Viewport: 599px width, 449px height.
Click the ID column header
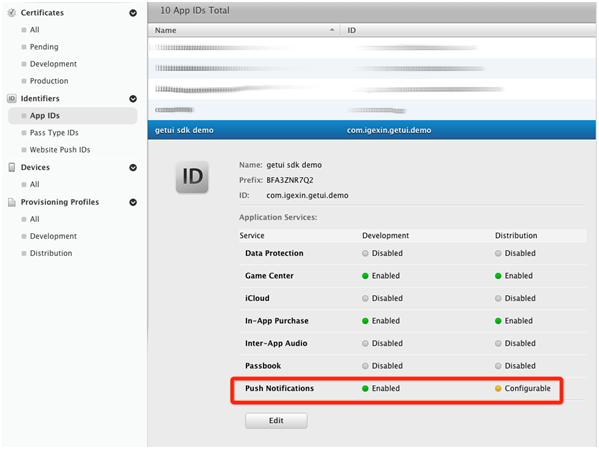468,30
